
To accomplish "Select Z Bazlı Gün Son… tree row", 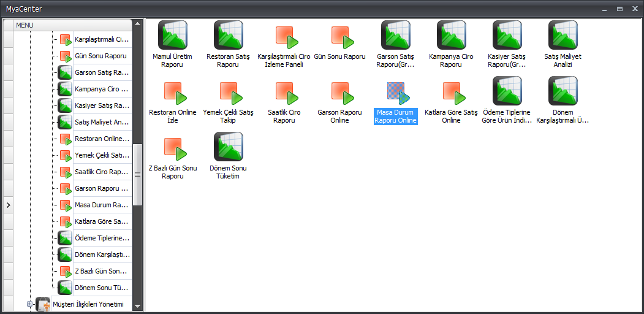I will pos(102,271).
